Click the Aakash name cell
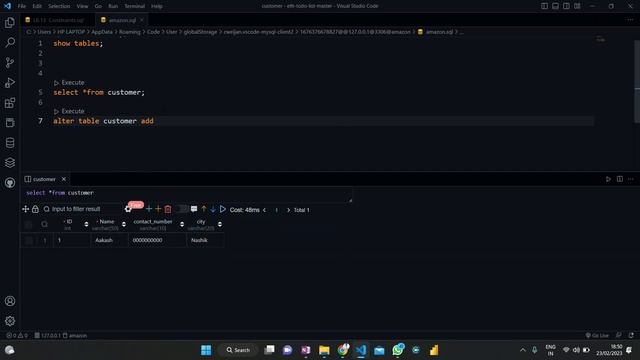Viewport: 640px width, 360px height. tap(109, 240)
